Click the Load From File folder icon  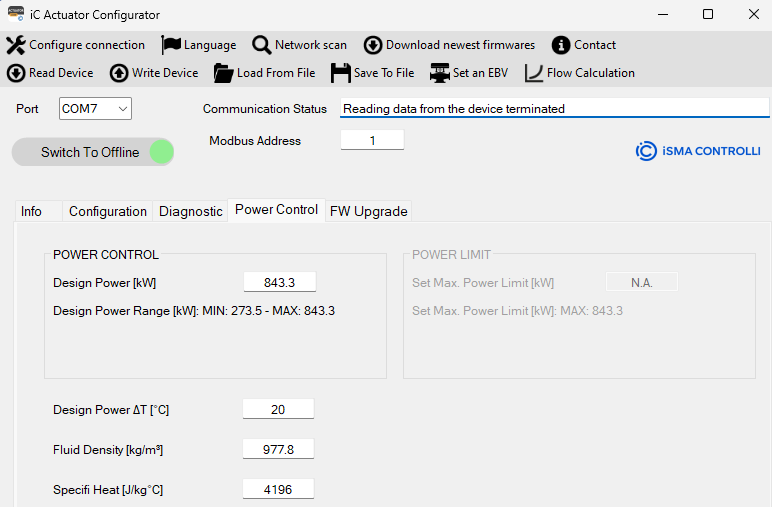point(224,73)
